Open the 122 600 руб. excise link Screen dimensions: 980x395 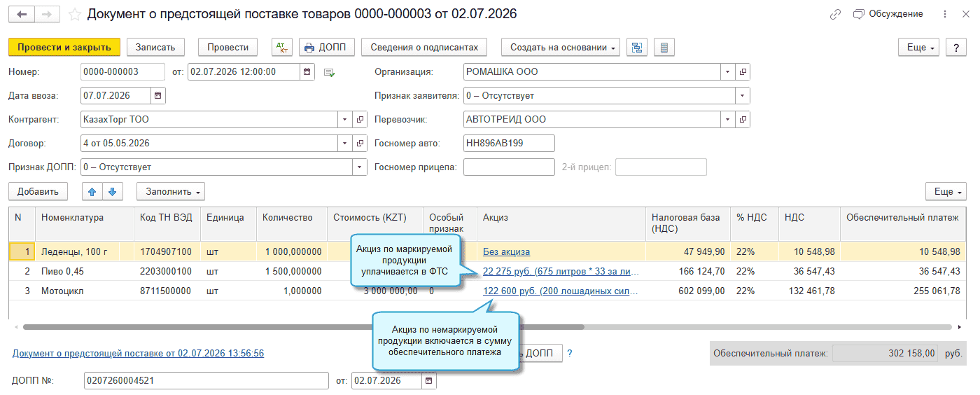560,291
